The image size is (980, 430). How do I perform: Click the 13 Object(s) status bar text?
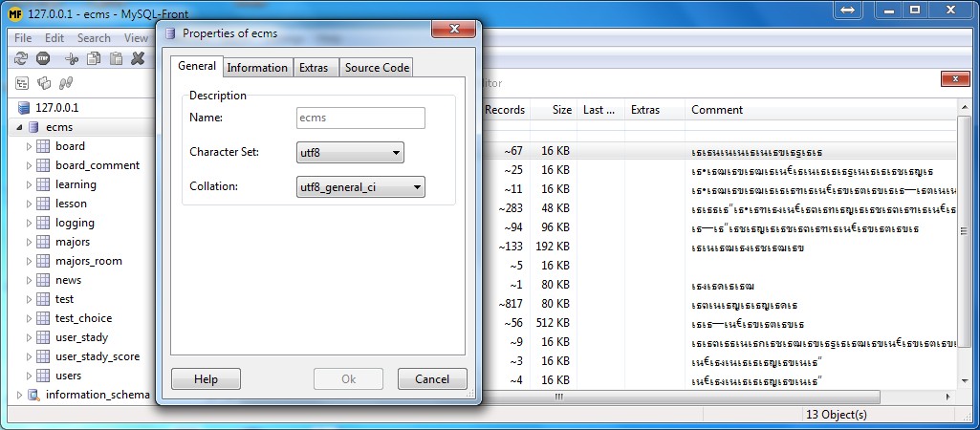tap(837, 415)
